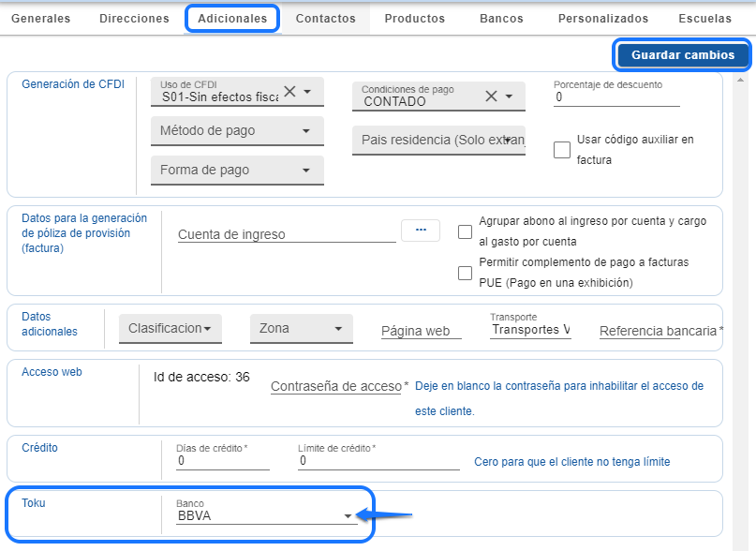
Task: Click the Contraseña de acceso field
Action: [x=335, y=386]
